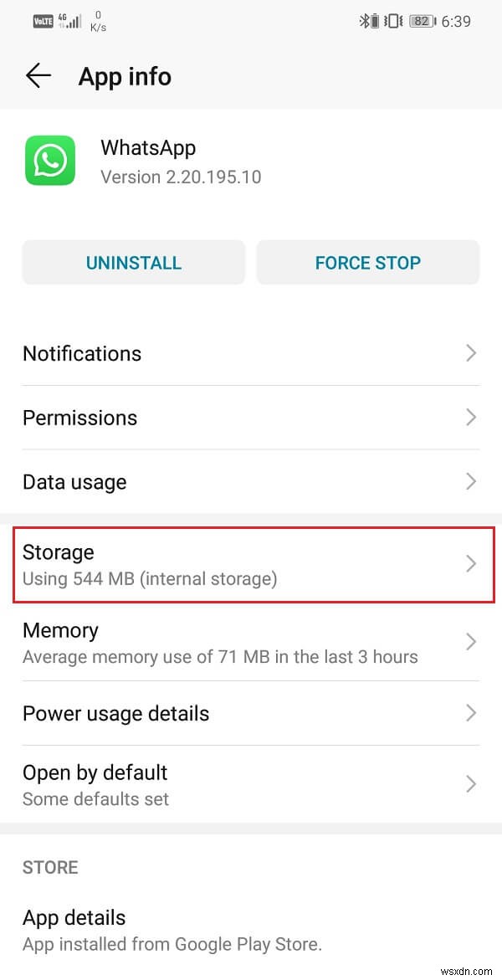Tap the UNINSTALL button
Viewport: 502px width, 980px height.
(133, 263)
